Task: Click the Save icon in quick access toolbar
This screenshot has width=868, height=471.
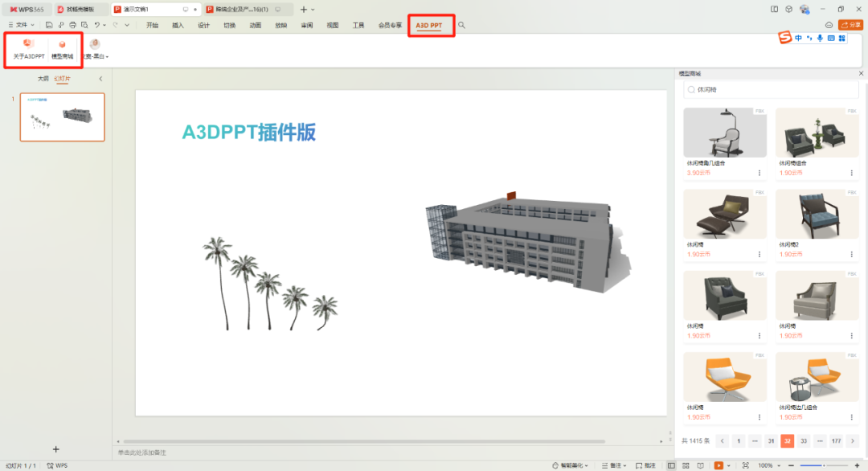Action: pos(49,25)
